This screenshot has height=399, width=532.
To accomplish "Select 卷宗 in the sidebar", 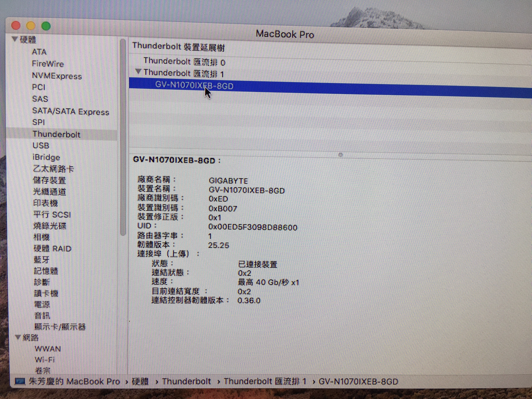I will 43,370.
